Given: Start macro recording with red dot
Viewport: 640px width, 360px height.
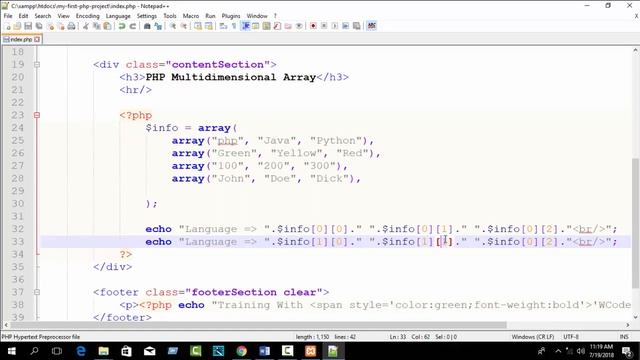Looking at the screenshot, I should coord(313,26).
